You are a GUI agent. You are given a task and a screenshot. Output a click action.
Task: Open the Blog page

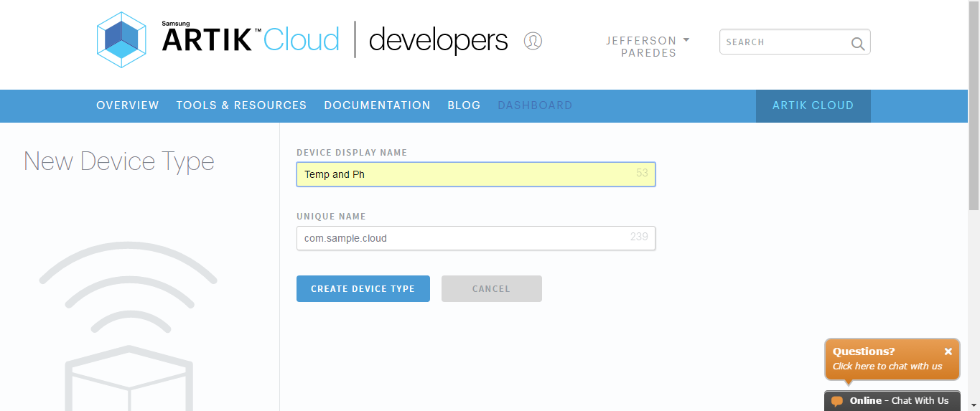(x=464, y=105)
